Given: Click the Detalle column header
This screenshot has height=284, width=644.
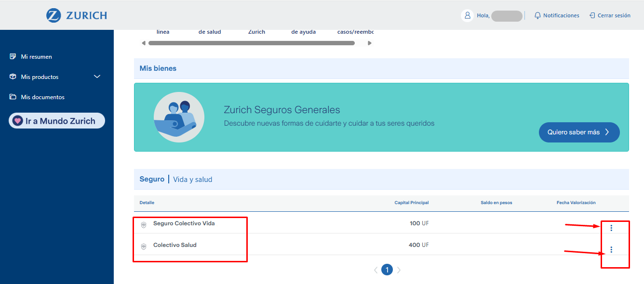Looking at the screenshot, I should 147,203.
